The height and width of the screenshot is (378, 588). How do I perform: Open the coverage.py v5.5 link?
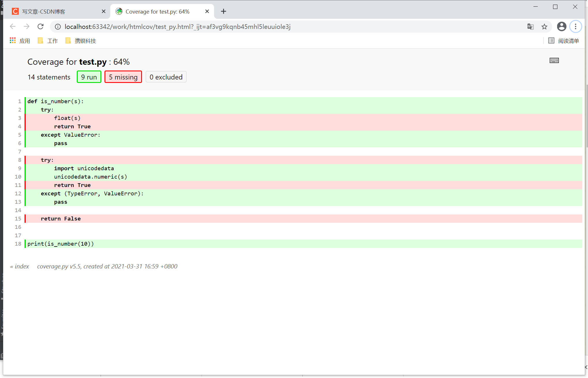tap(59, 266)
